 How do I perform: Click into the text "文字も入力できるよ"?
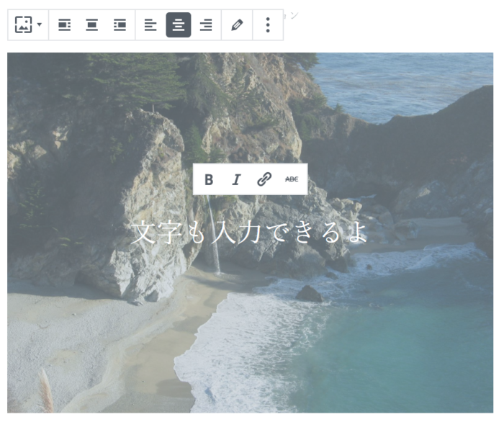click(249, 232)
